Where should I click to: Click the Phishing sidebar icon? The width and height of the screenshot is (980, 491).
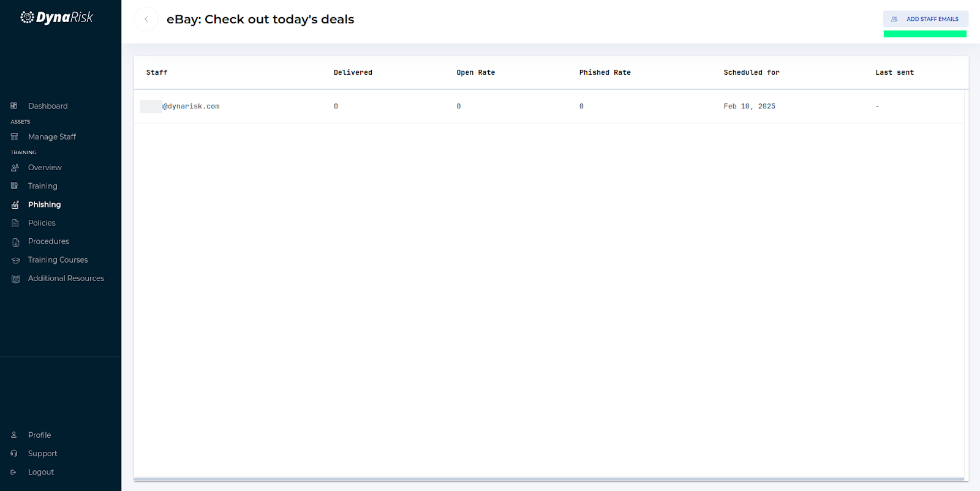click(x=15, y=204)
